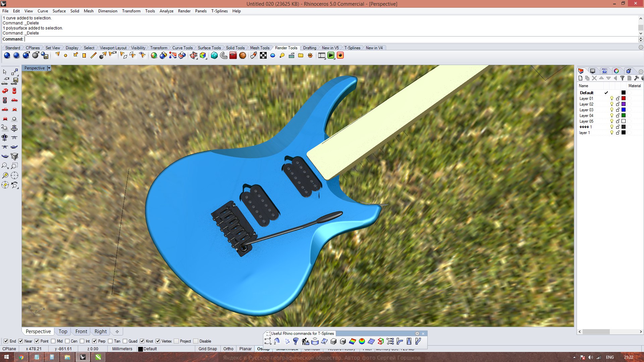Click the checkerboard texture mapping icon
The height and width of the screenshot is (362, 644).
(x=263, y=55)
